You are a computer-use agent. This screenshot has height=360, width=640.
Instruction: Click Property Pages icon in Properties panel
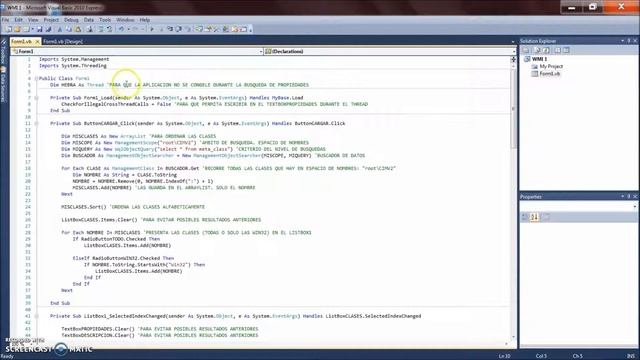(547, 217)
